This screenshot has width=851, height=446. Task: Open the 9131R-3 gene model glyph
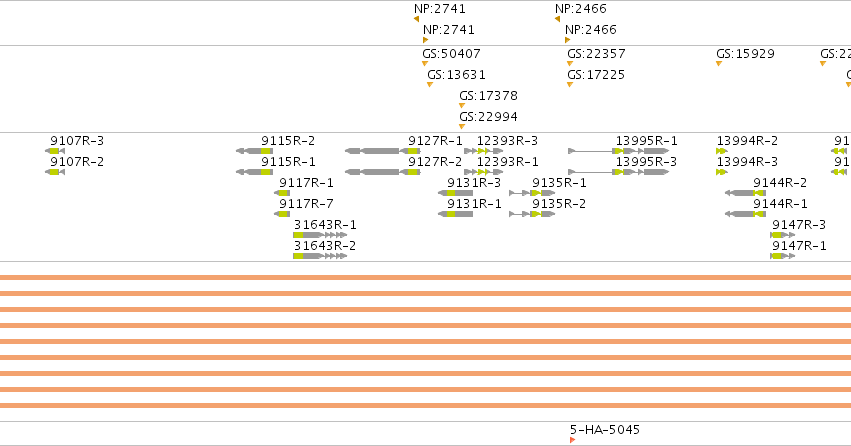(456, 193)
